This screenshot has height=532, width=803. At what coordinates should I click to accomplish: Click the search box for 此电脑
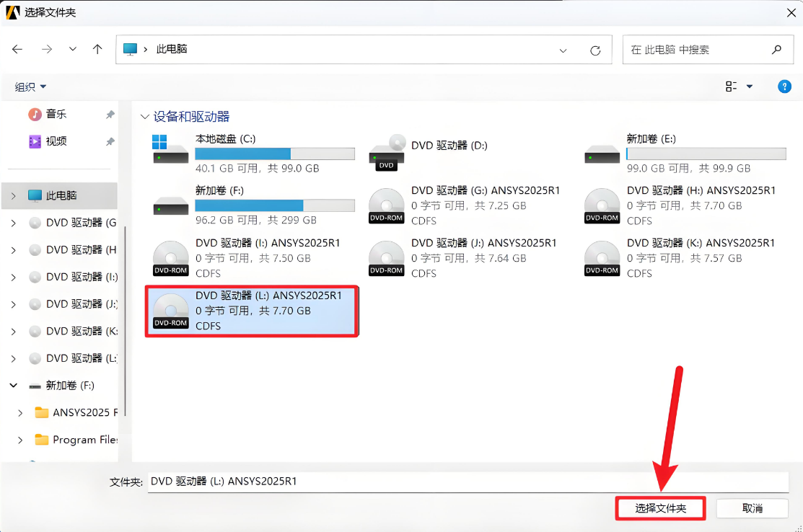(x=708, y=50)
